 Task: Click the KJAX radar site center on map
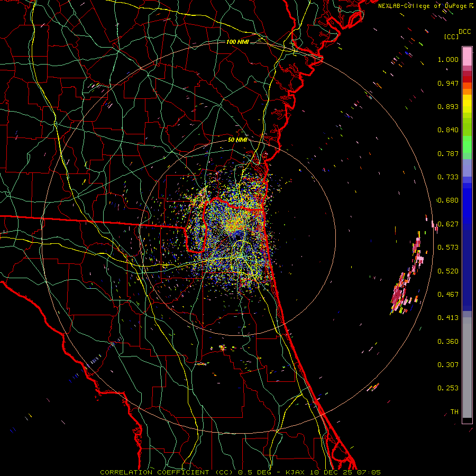238,237
